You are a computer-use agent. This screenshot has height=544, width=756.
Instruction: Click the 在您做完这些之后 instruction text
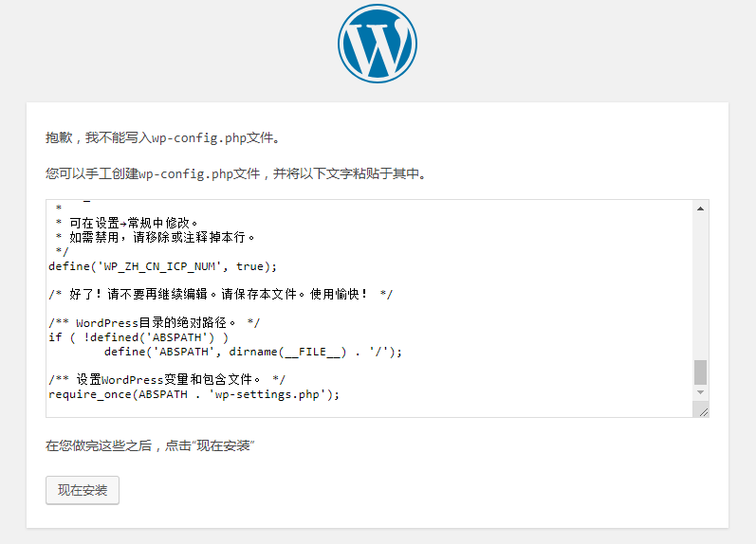[151, 445]
